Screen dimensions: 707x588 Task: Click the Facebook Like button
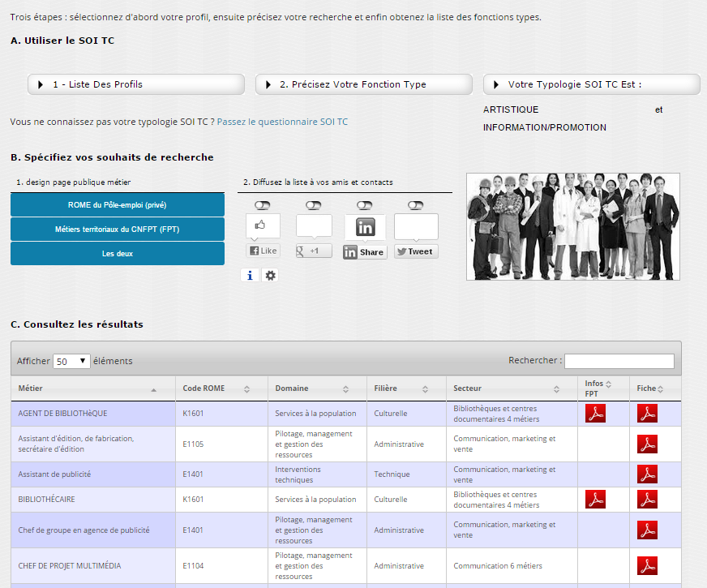point(263,251)
